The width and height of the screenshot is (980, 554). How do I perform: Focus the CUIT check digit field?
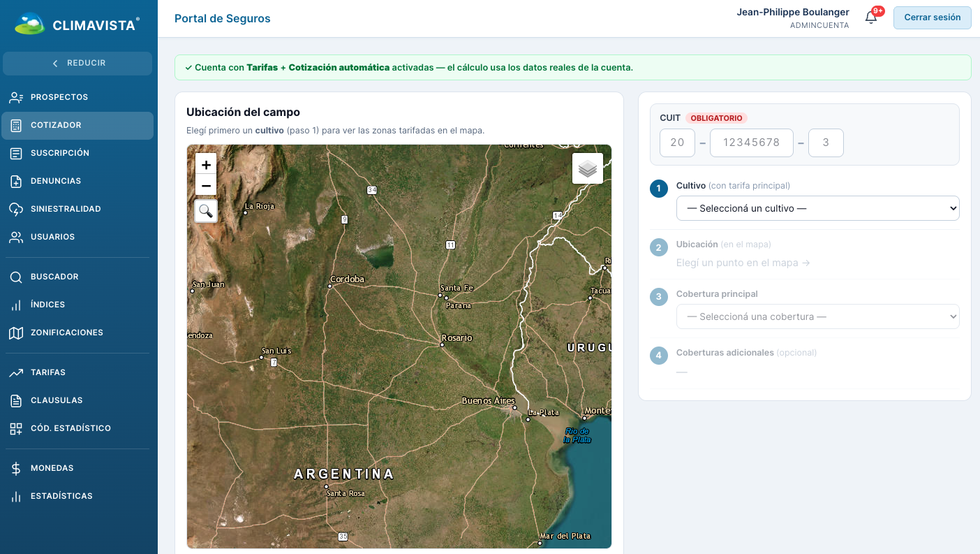pyautogui.click(x=826, y=143)
